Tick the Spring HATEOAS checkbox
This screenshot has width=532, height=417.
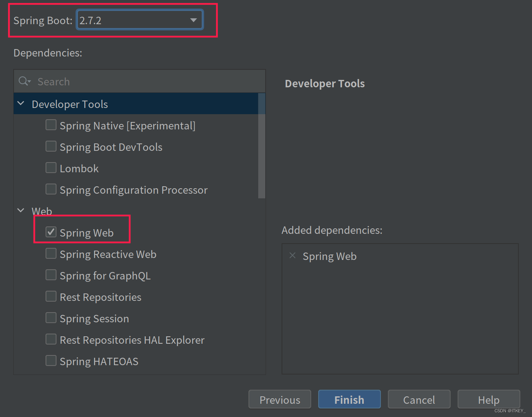[51, 361]
